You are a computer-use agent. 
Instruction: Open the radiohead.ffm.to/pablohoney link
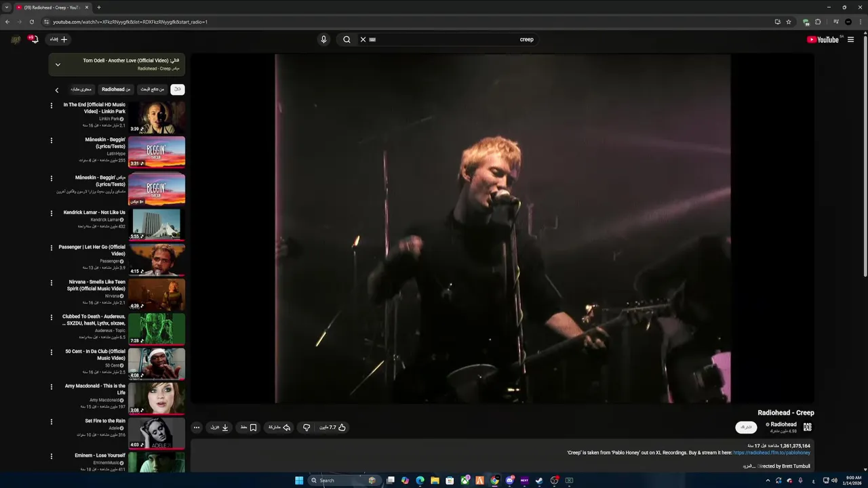coord(772,453)
